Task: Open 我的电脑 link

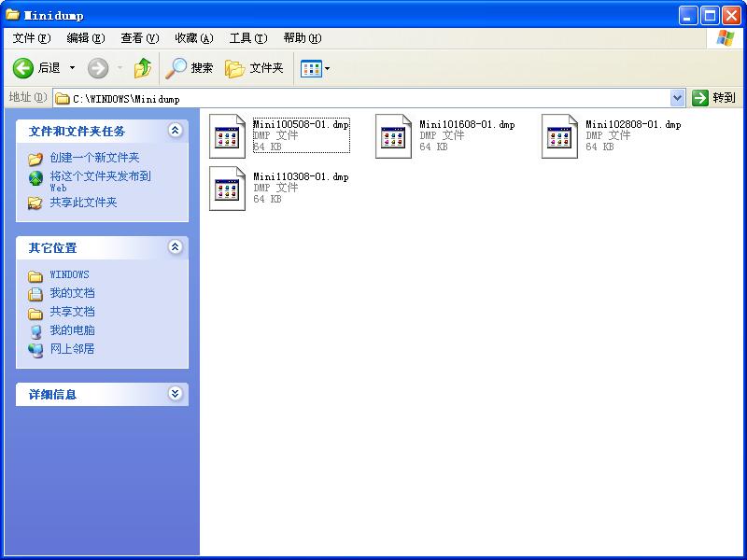Action: (x=73, y=330)
